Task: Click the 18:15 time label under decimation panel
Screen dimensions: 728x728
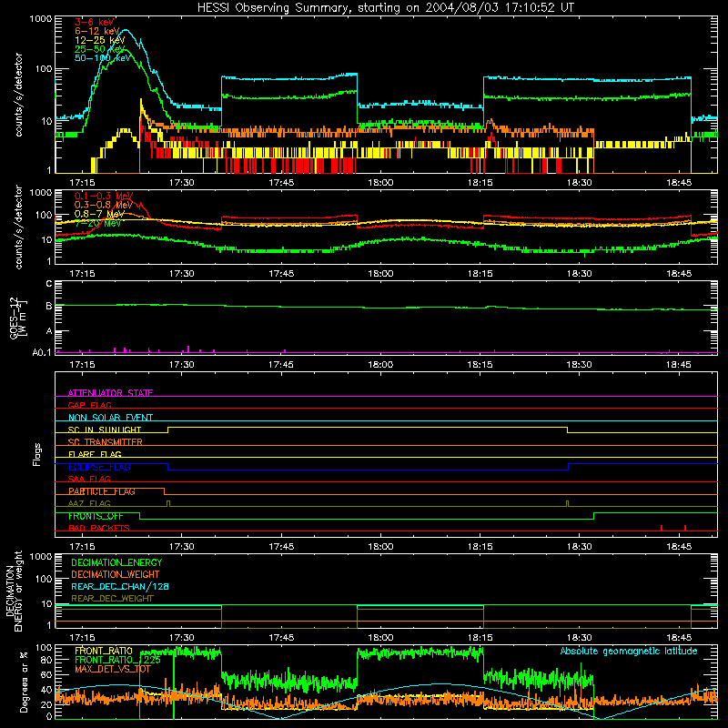Action: click(480, 638)
